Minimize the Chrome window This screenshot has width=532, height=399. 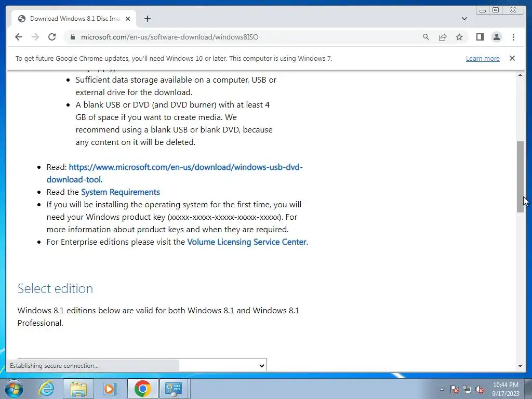click(x=483, y=10)
